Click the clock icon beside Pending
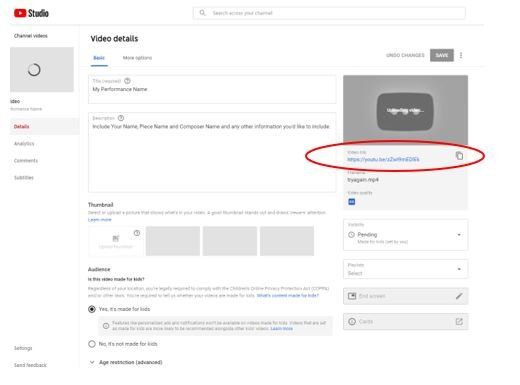Image resolution: width=520 pixels, height=385 pixels. tap(351, 235)
